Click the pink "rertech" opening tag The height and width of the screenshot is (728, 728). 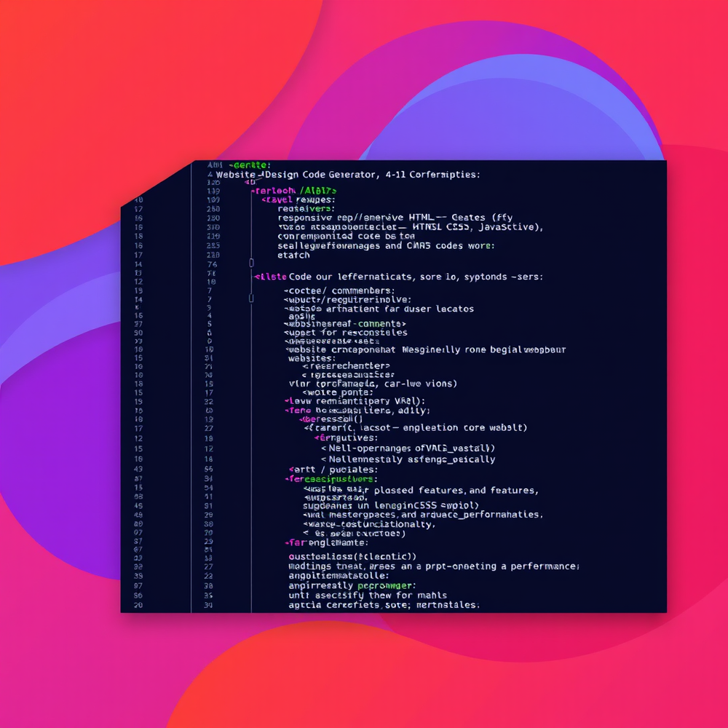(273, 191)
